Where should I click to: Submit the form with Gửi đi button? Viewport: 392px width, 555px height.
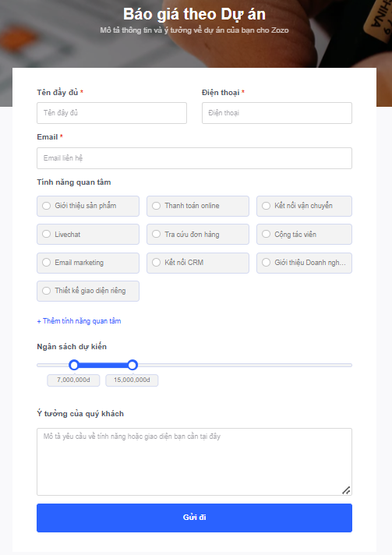(x=194, y=518)
